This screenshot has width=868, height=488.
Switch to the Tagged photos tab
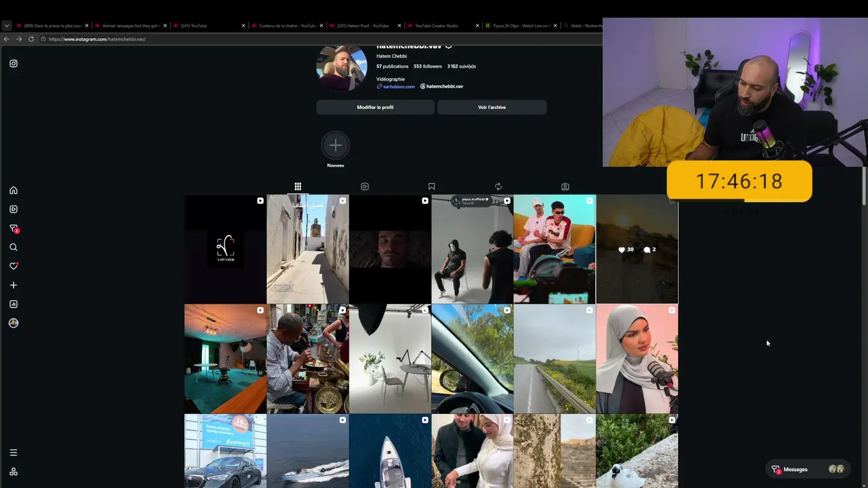(565, 186)
